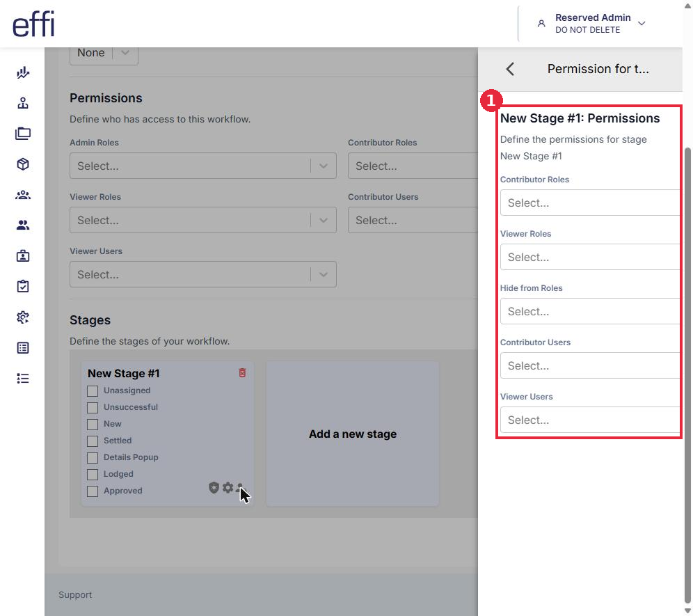Image resolution: width=693 pixels, height=616 pixels.
Task: Expand the workflow Viewer Roles dropdown
Action: (203, 220)
